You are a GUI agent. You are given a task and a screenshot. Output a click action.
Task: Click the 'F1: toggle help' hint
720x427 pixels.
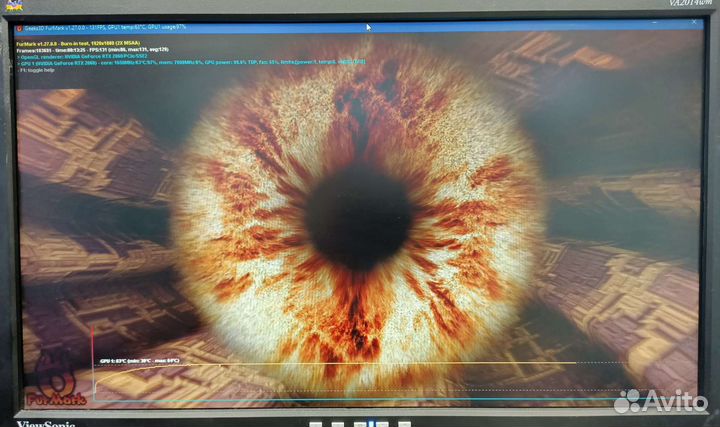coord(36,70)
